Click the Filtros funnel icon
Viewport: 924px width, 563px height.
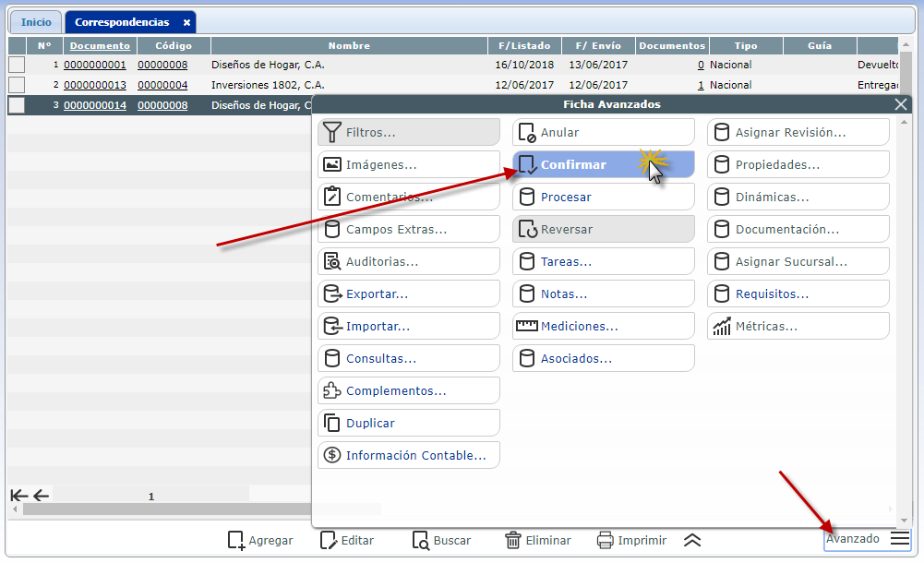point(331,133)
